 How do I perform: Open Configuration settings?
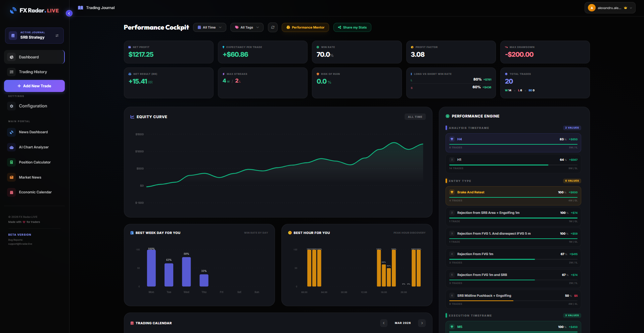click(33, 106)
